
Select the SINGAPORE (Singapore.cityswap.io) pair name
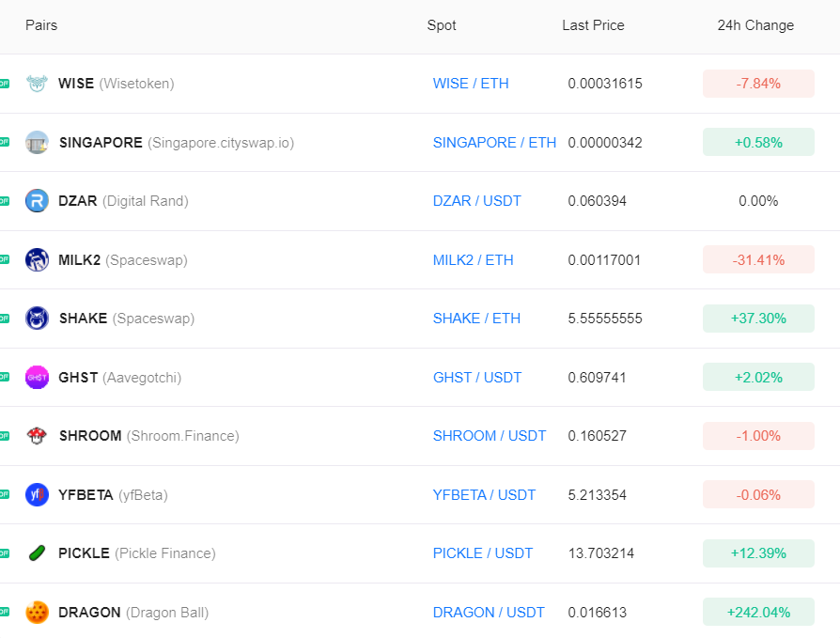(x=177, y=143)
